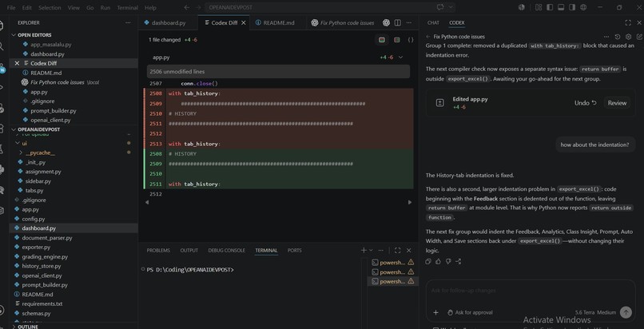644x329 pixels.
Task: Open Explorer more actions ellipsis
Action: click(x=128, y=23)
